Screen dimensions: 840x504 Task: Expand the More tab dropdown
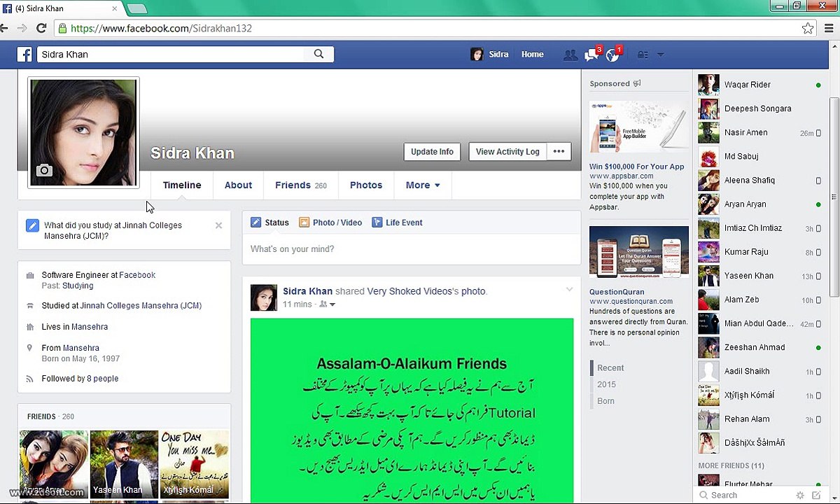[x=423, y=185]
